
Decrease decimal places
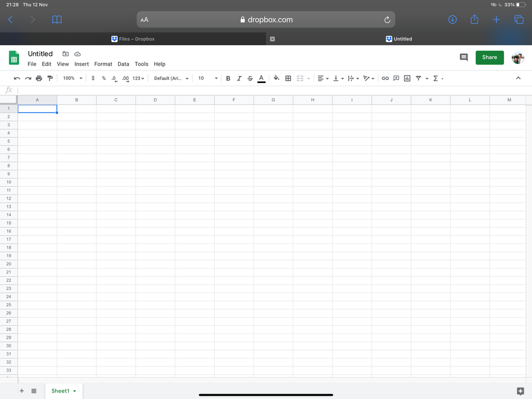(114, 79)
